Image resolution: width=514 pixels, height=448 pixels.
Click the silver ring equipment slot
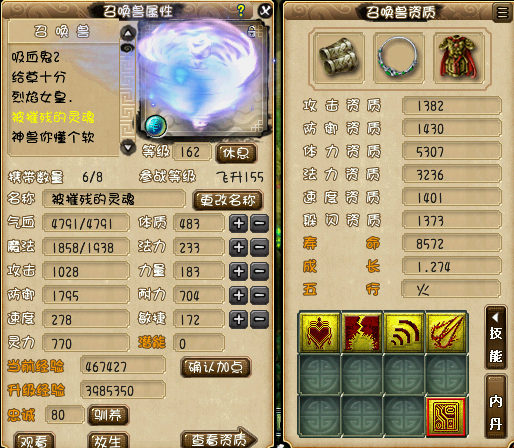click(398, 58)
